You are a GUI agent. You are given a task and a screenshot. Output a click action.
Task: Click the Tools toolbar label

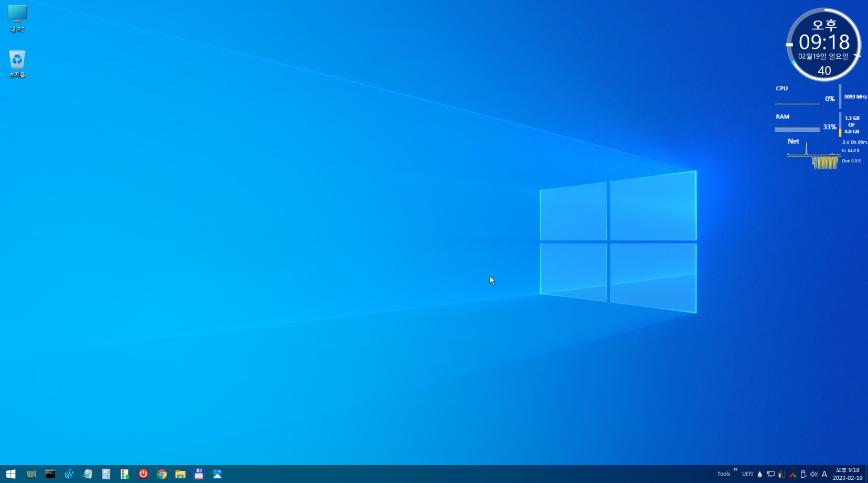(724, 474)
